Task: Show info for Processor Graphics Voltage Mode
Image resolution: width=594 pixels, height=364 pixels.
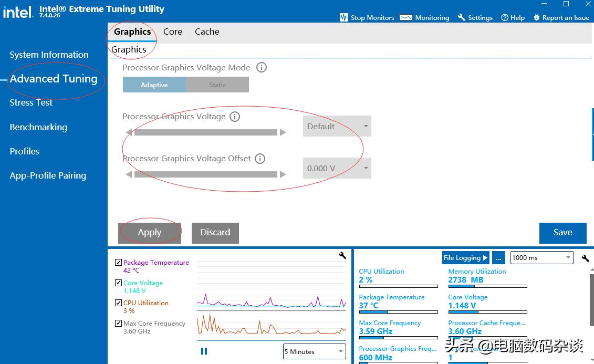Action: tap(262, 67)
